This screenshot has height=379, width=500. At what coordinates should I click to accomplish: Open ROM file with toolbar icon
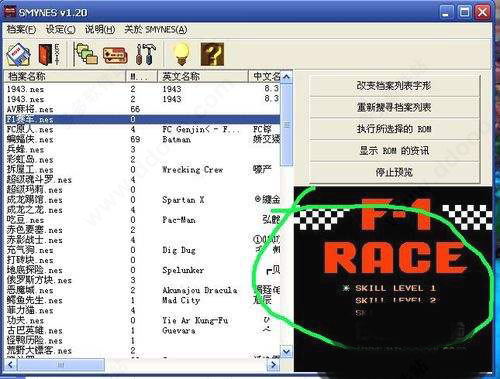[x=19, y=54]
